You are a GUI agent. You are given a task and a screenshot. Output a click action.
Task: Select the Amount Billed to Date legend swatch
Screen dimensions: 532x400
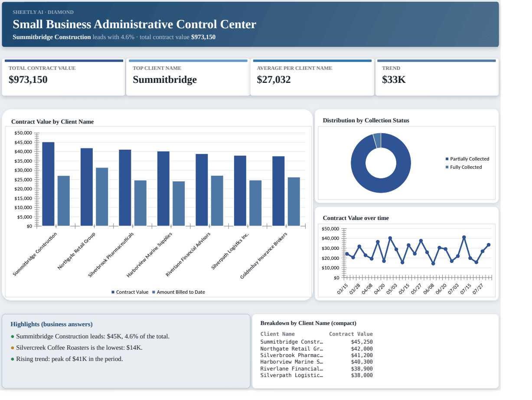click(153, 292)
